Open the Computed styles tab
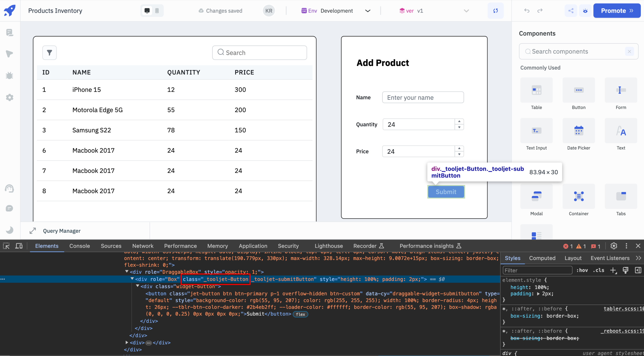This screenshot has height=356, width=644. coord(542,258)
